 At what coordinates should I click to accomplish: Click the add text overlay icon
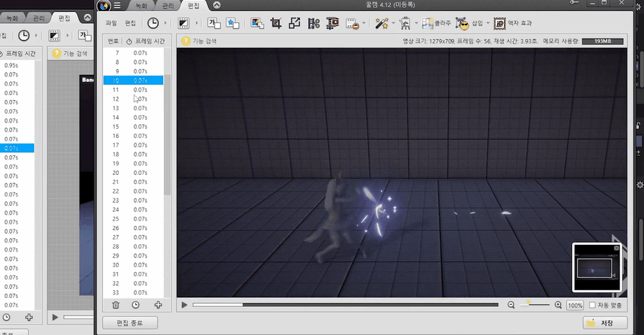[x=213, y=23]
